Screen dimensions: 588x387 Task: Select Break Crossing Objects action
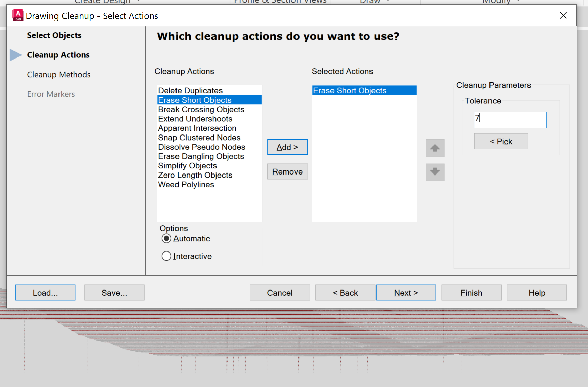point(209,110)
